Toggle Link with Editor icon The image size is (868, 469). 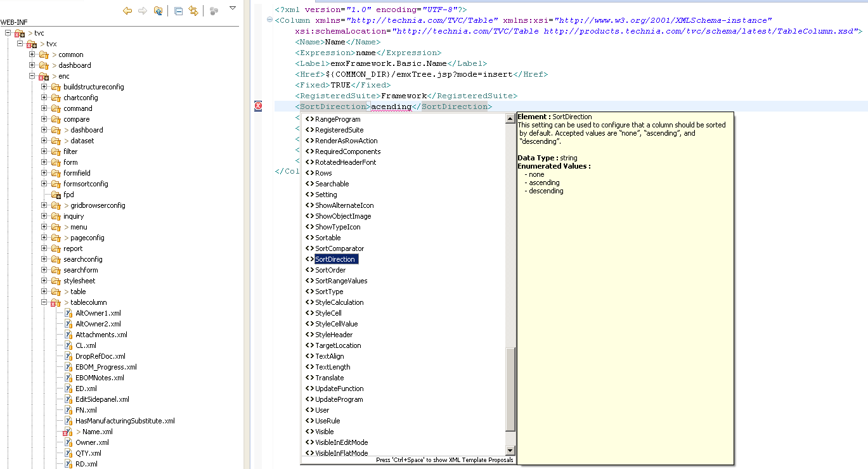[193, 11]
